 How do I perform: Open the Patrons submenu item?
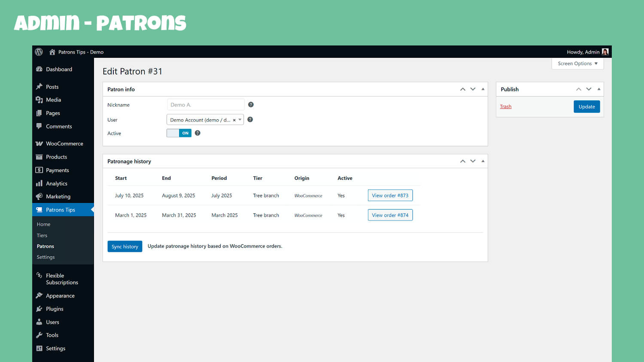46,246
